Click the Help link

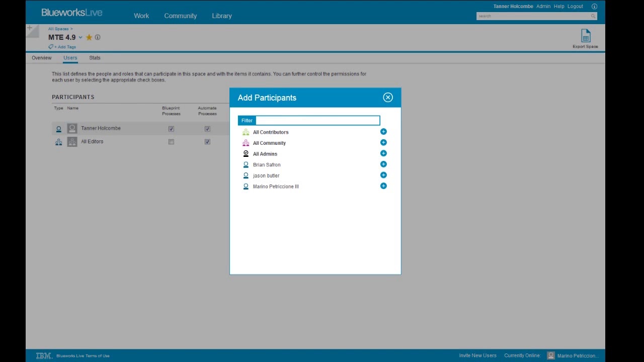[x=559, y=7]
